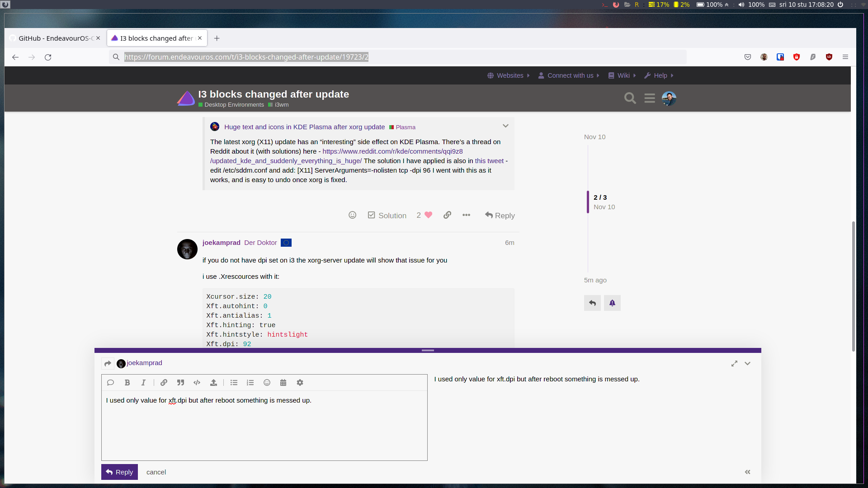868x488 pixels.
Task: Open Desktop Environments category
Action: (x=231, y=105)
